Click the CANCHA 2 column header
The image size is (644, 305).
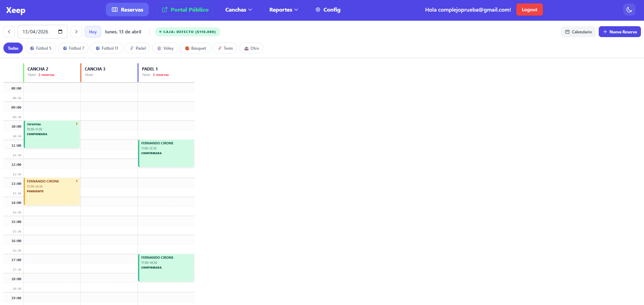[52, 73]
